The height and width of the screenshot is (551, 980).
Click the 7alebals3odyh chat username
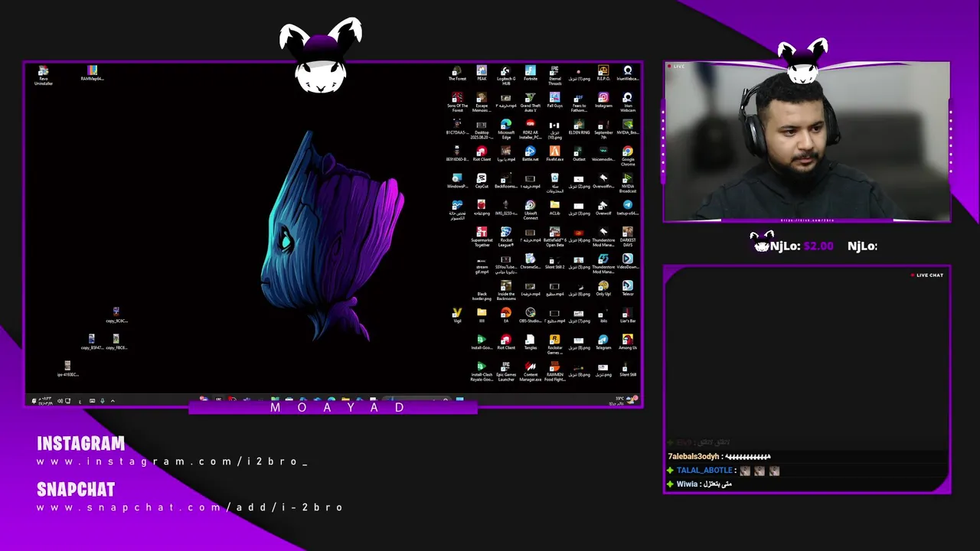click(x=694, y=457)
